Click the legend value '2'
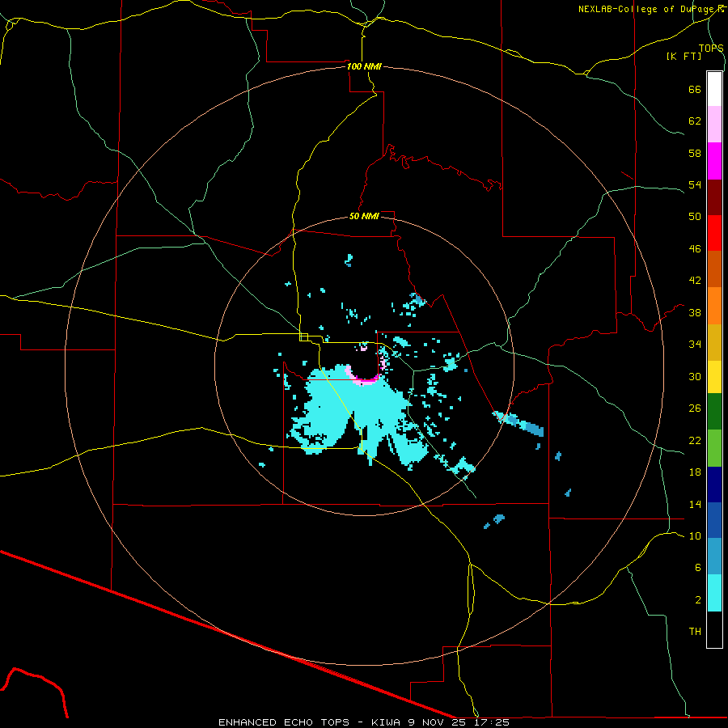The image size is (728, 728). (698, 600)
